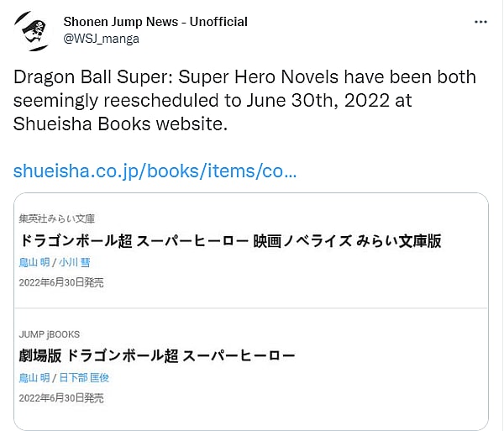
Task: Click the first book's 2022年6月30日発売 date
Action: point(61,283)
